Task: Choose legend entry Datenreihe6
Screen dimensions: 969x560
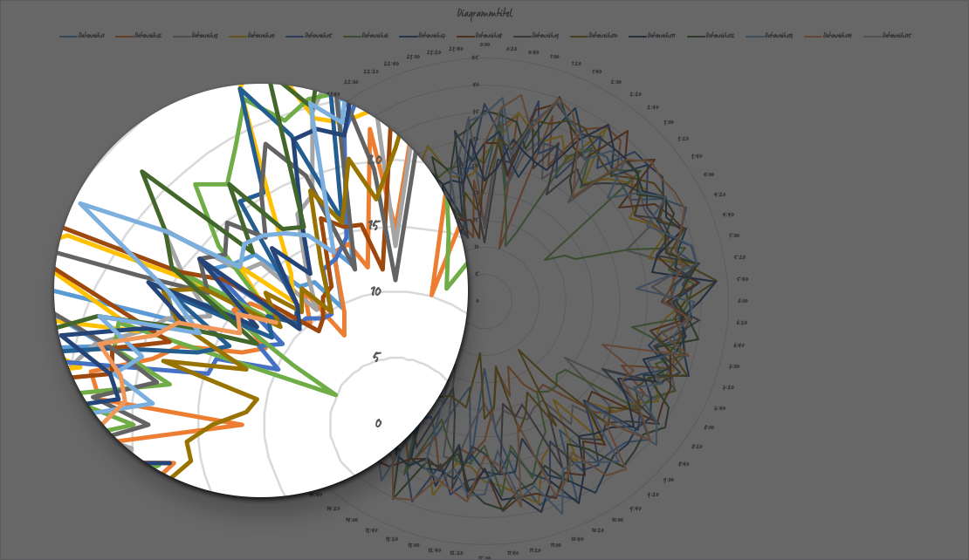Action: click(366, 36)
